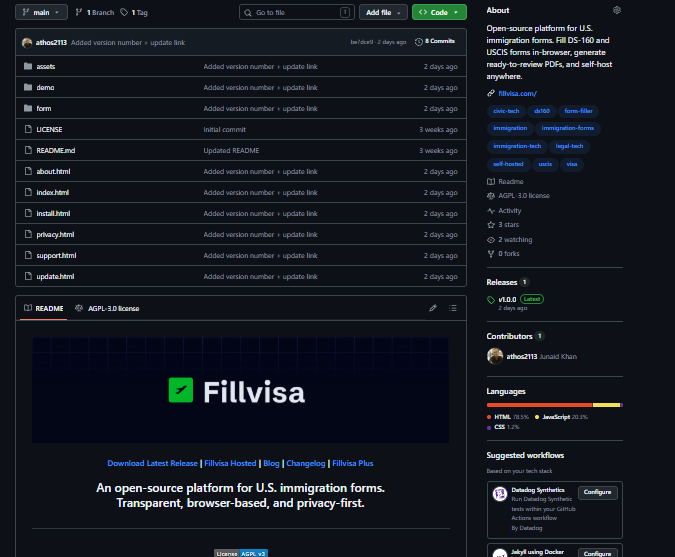675x557 pixels.
Task: Click the immigration-tech topic tag
Action: pyautogui.click(x=517, y=146)
